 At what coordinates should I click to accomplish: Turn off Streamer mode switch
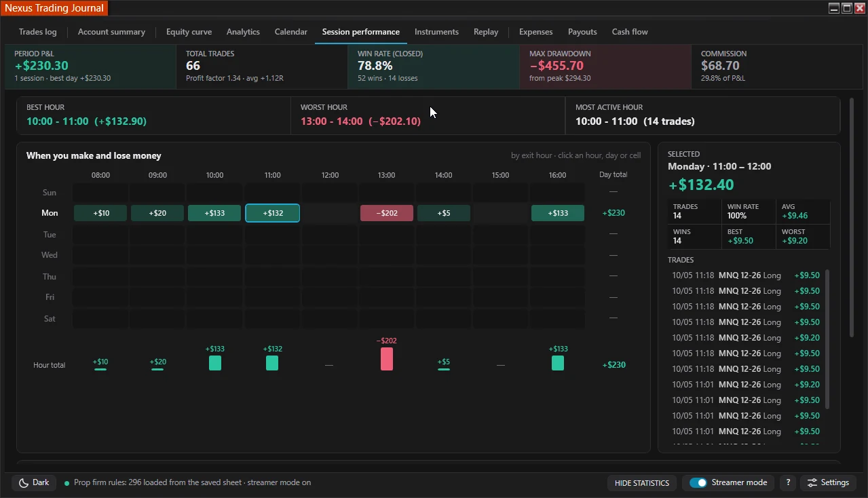pyautogui.click(x=698, y=482)
